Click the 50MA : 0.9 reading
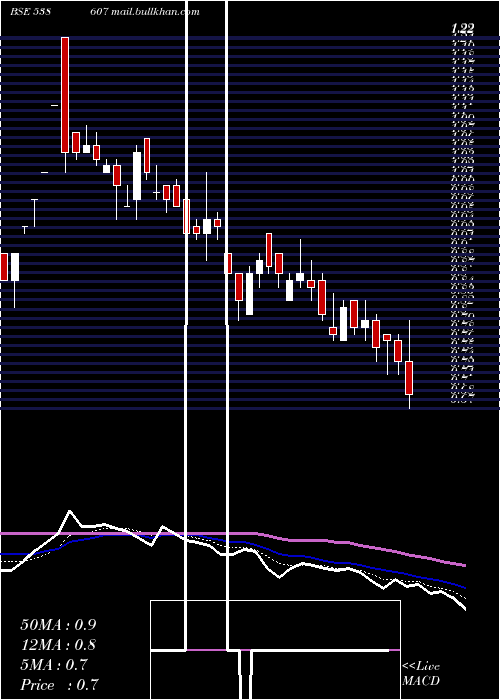The image size is (500, 700). [x=58, y=625]
